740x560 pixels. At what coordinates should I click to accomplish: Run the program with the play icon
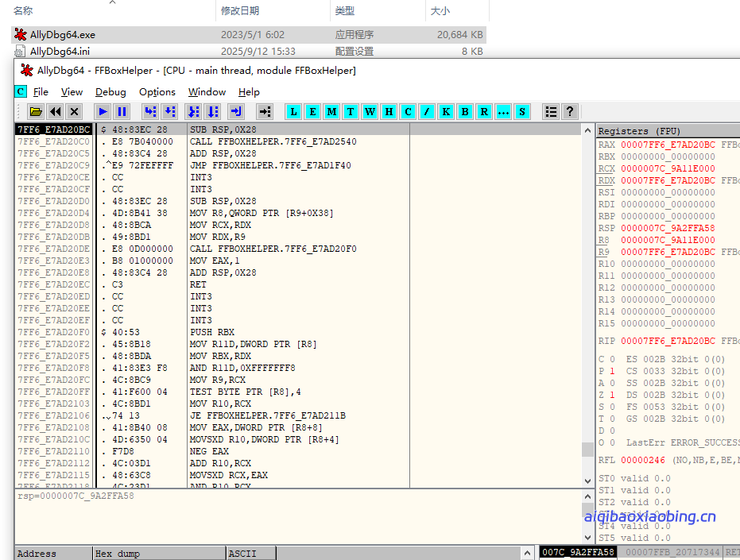[x=103, y=112]
